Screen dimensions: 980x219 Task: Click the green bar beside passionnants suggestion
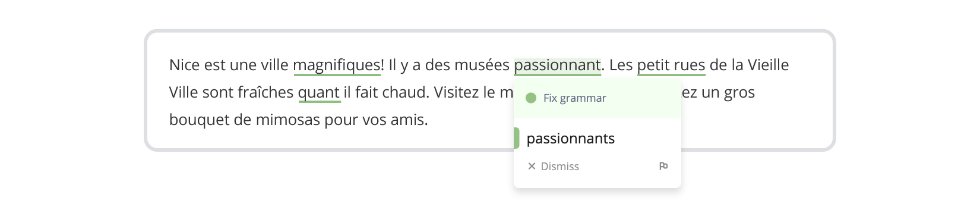point(516,138)
